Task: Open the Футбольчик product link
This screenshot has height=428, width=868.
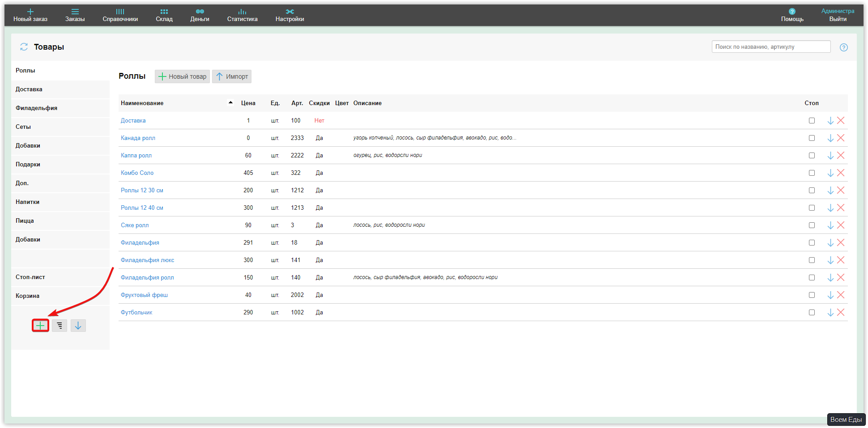Action: [x=136, y=312]
